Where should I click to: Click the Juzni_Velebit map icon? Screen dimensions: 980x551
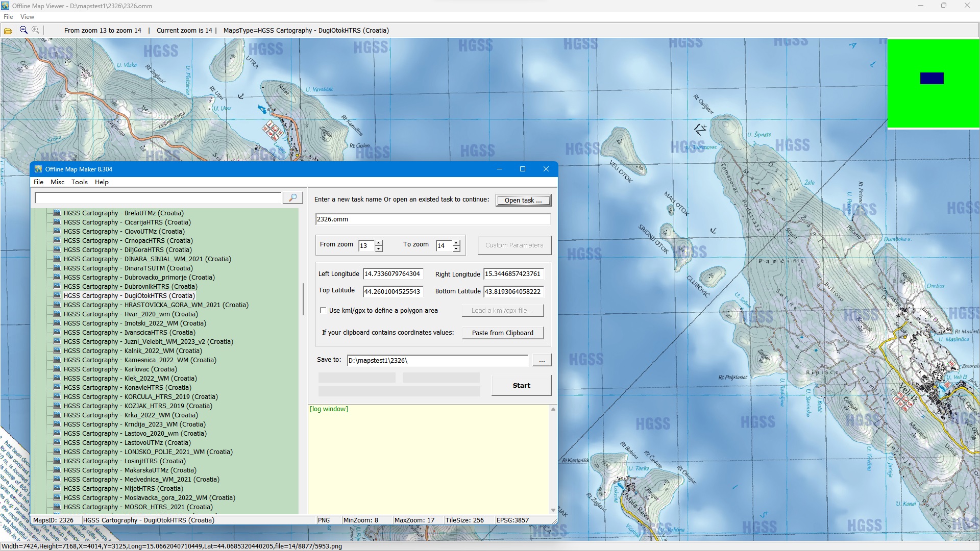point(57,341)
